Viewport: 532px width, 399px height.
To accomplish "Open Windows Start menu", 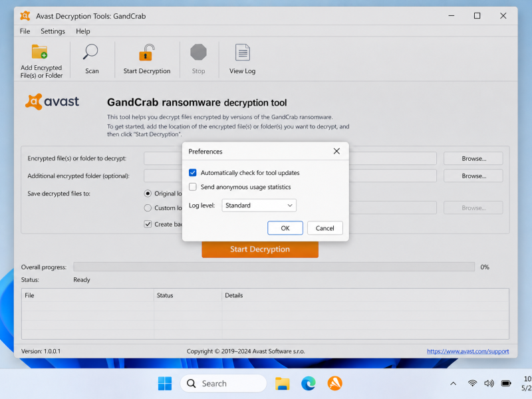I will 165,384.
